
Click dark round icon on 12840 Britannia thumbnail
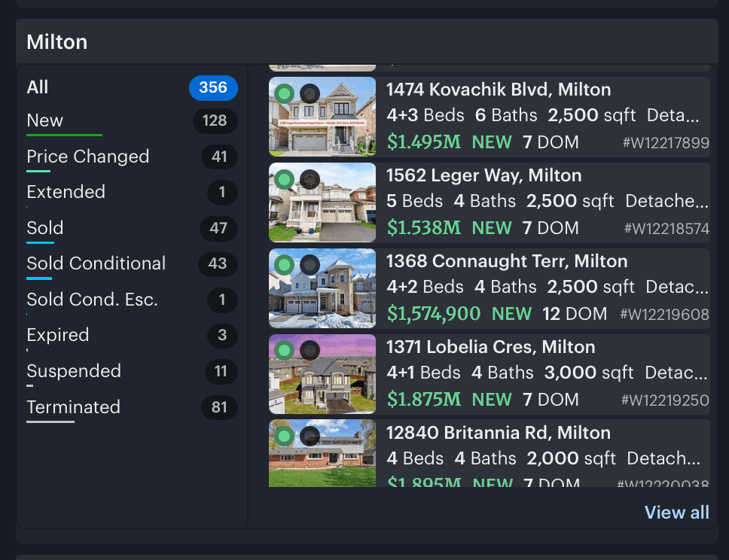(310, 437)
